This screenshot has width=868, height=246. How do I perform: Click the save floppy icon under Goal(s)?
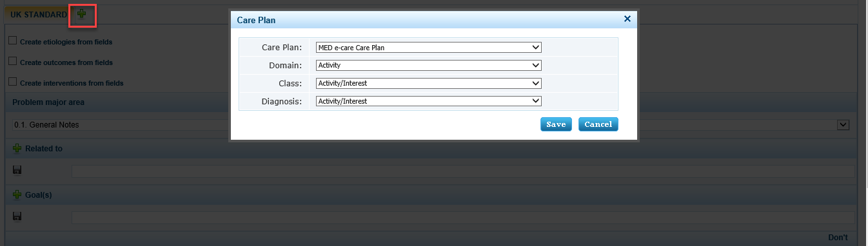pyautogui.click(x=17, y=216)
